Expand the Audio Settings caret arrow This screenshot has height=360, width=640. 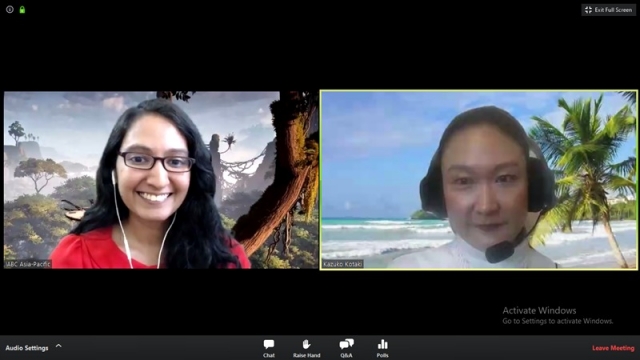pyautogui.click(x=59, y=346)
